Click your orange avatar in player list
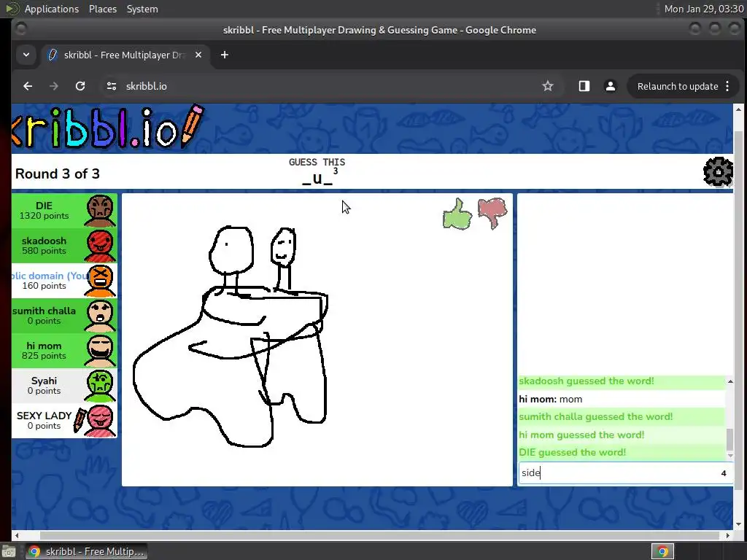The width and height of the screenshot is (747, 560). pos(101,281)
